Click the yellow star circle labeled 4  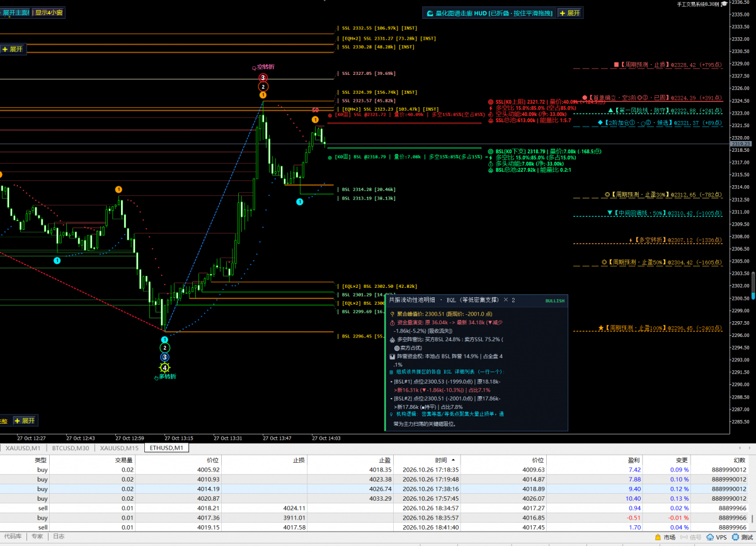point(164,367)
